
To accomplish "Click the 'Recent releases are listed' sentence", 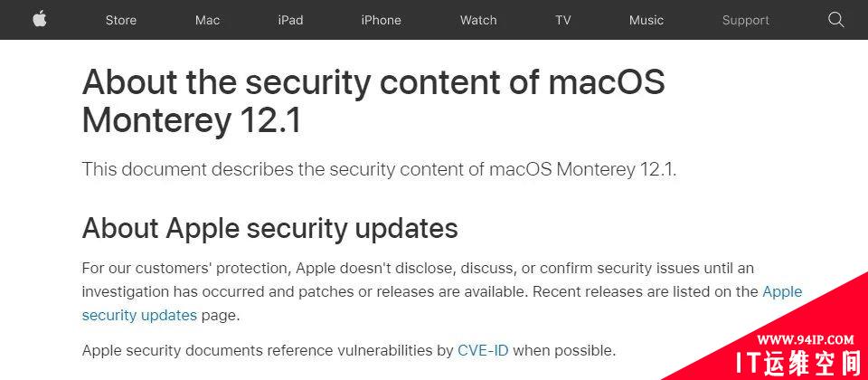I will [x=646, y=292].
